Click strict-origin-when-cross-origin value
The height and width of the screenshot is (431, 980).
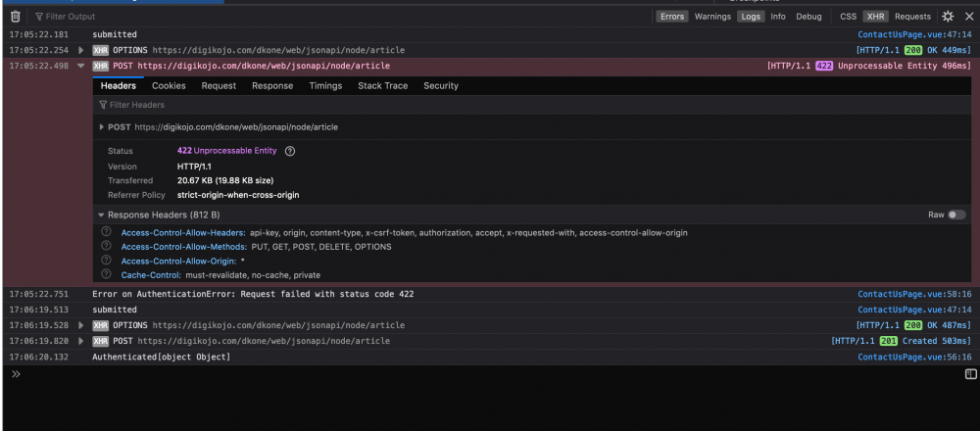pyautogui.click(x=238, y=195)
